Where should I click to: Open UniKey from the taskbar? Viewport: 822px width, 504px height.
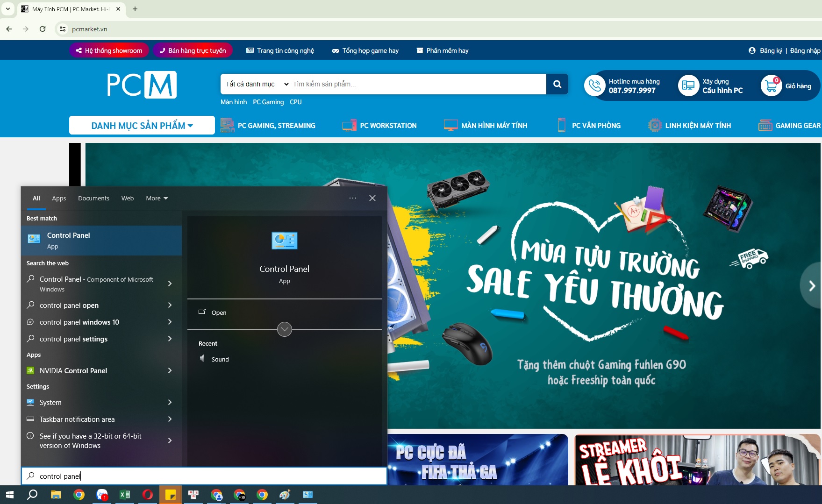(193, 495)
